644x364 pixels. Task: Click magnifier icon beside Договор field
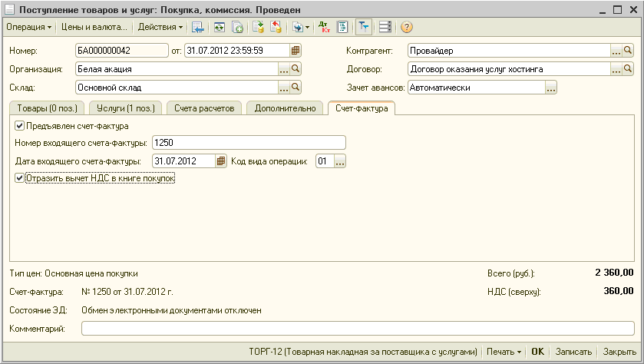628,69
